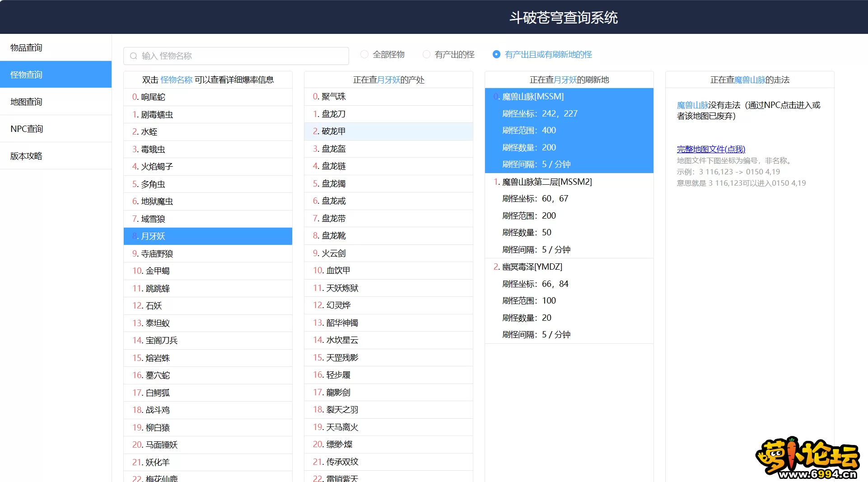Click drop item 盘龙戒
Screen dimensions: 868x482
[x=388, y=201]
